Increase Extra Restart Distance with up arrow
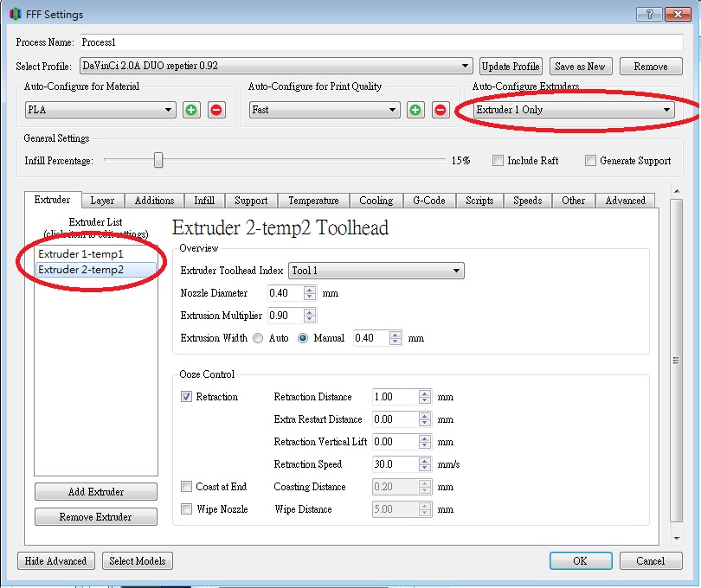701x588 pixels. (x=425, y=416)
